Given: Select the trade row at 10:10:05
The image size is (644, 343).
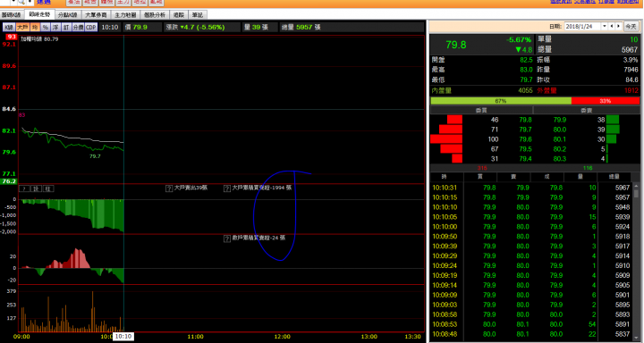Looking at the screenshot, I should coord(530,217).
